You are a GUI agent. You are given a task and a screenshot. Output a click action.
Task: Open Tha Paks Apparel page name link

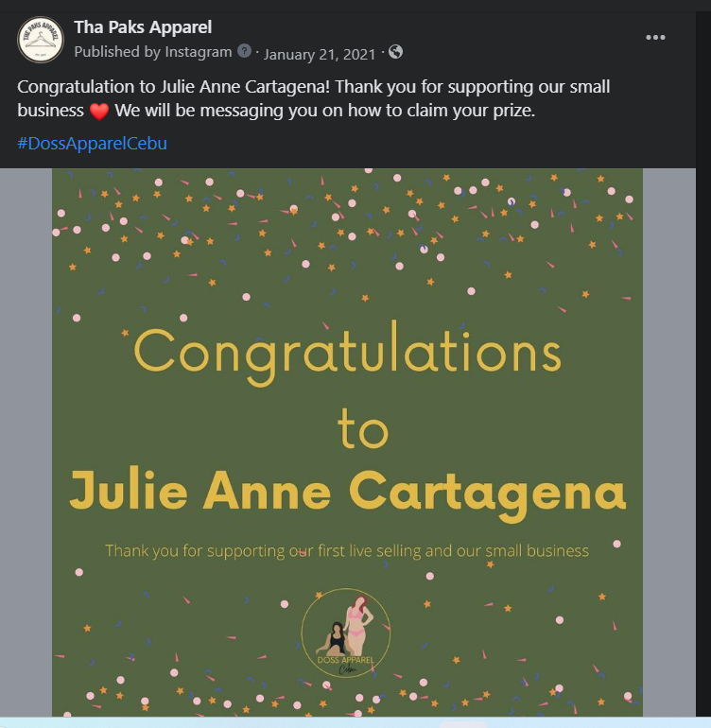(143, 27)
